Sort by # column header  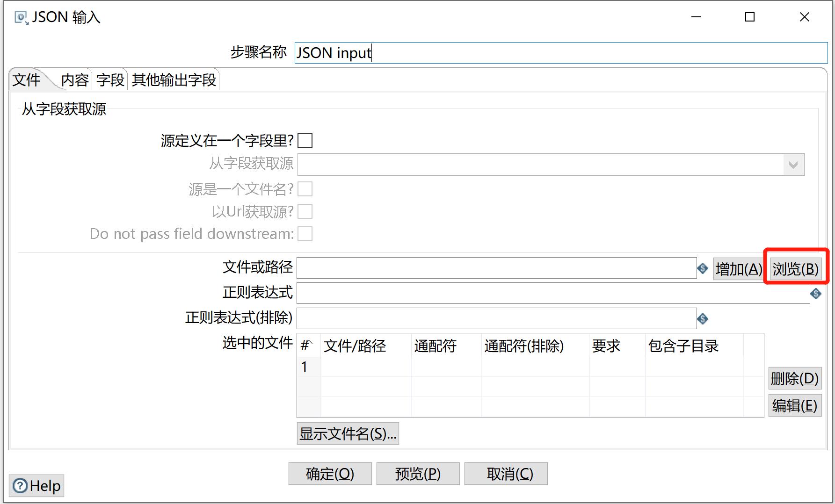(x=309, y=346)
